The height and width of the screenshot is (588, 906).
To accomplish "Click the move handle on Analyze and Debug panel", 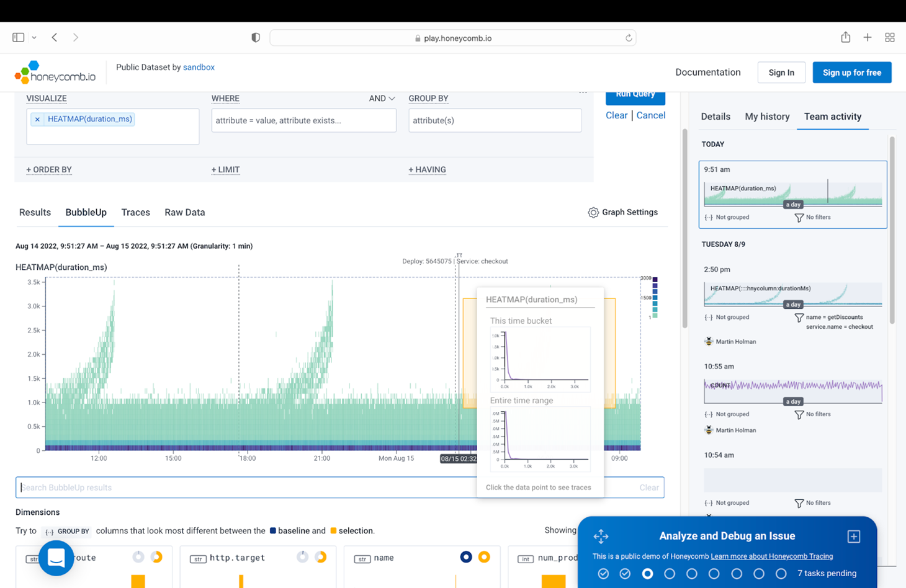I will 601,536.
